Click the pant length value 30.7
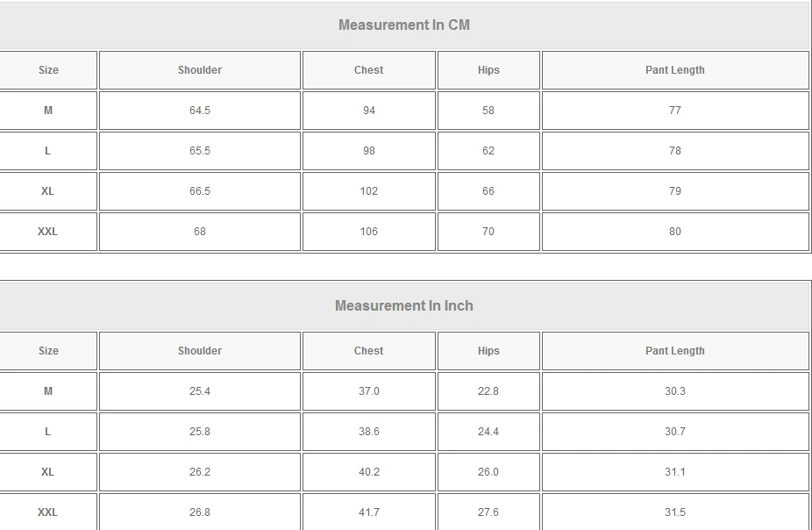812x530 pixels. 674,432
